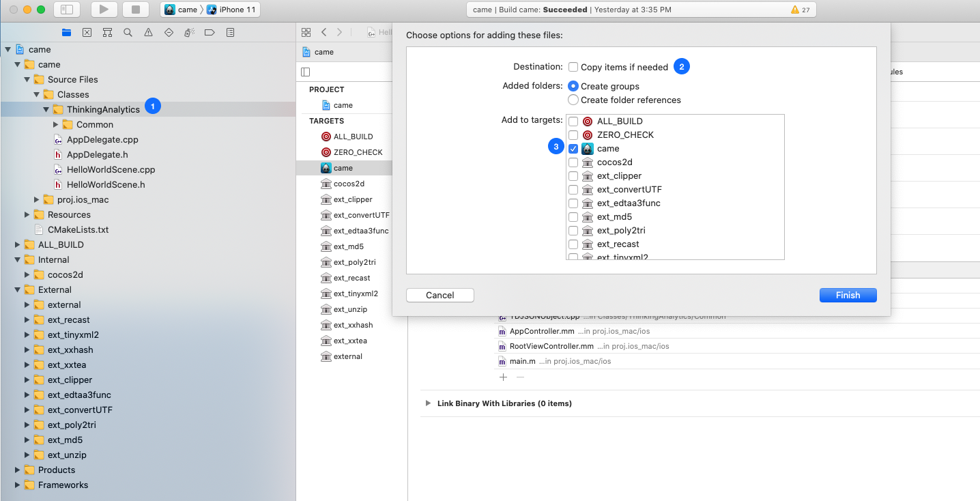Open the Report navigator icon
Screen dimensions: 980x501
coord(230,32)
